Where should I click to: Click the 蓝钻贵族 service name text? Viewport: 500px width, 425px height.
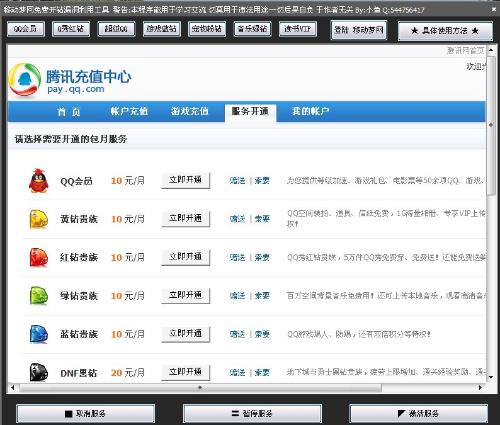[x=79, y=334]
